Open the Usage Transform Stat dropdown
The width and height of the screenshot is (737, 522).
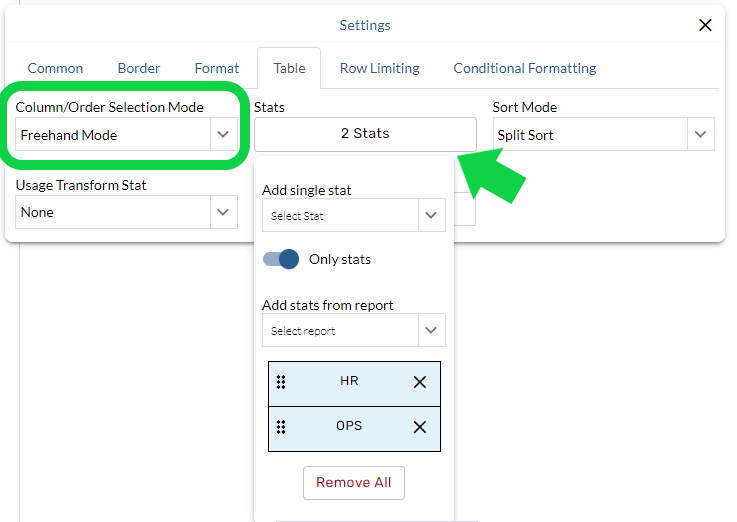pyautogui.click(x=222, y=212)
